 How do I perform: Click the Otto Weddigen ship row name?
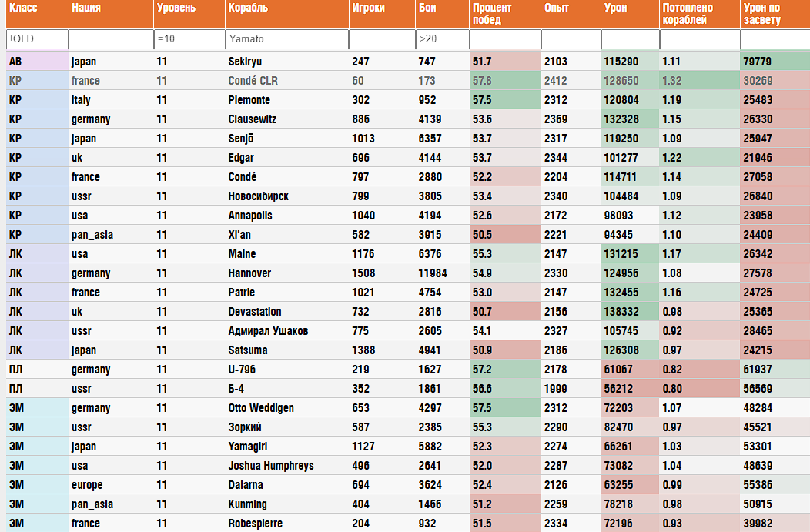260,408
